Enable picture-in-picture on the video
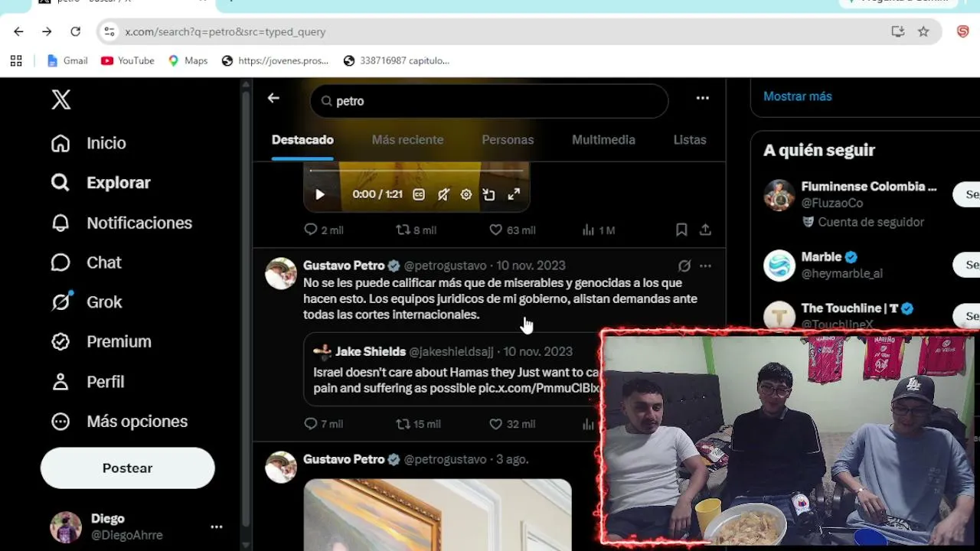The image size is (980, 551). coord(489,194)
